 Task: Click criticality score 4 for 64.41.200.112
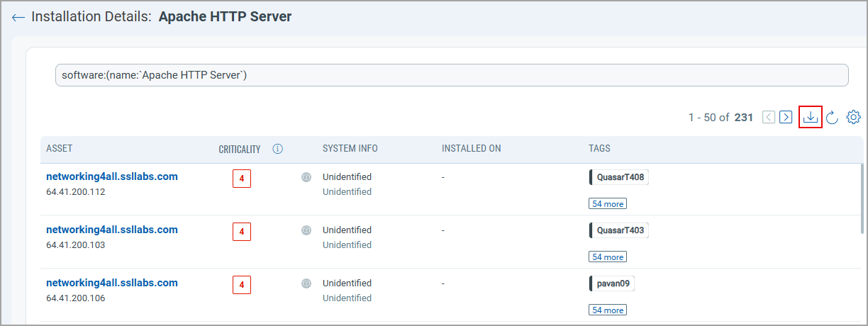pyautogui.click(x=242, y=179)
